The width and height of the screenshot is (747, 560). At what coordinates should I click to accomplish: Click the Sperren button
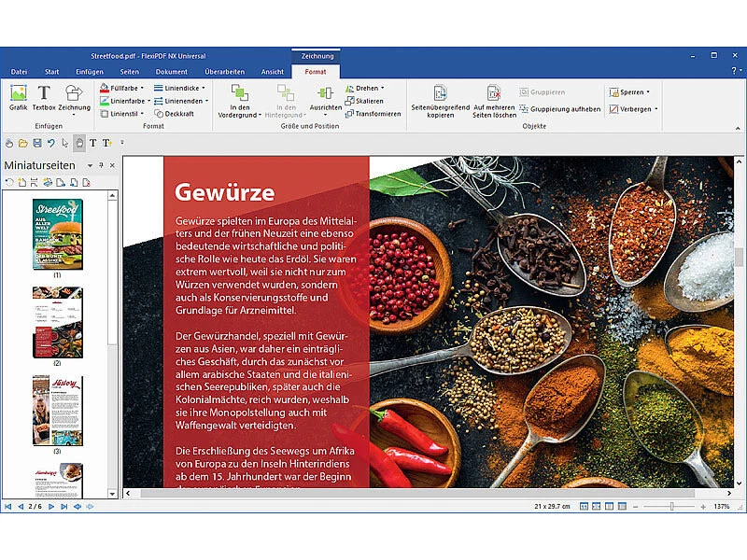click(627, 92)
